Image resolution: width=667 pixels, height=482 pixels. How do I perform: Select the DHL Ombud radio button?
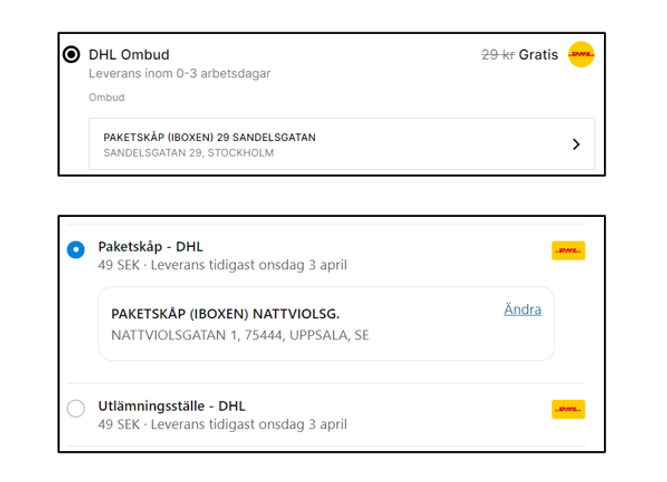coord(71,54)
